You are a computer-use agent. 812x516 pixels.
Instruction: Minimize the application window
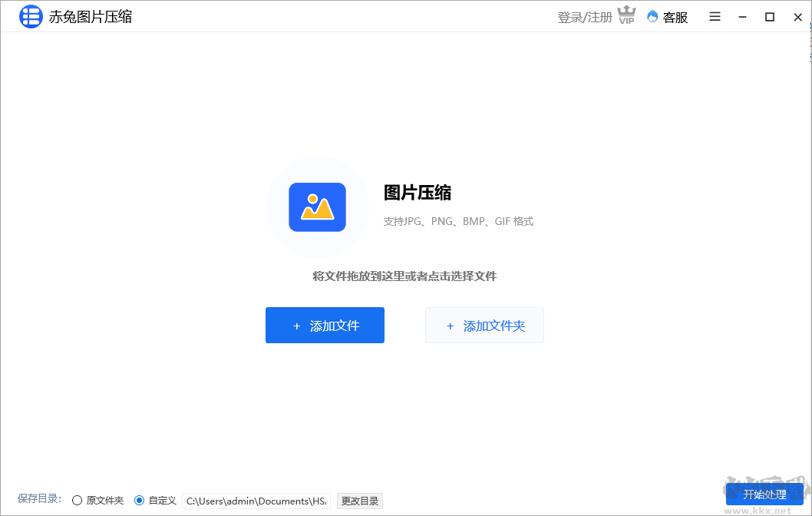coord(741,16)
